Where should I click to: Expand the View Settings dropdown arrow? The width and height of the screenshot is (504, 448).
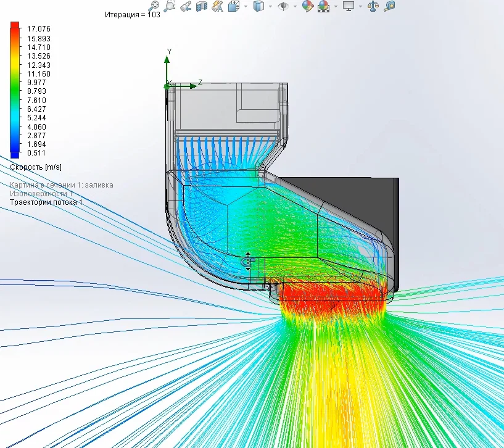(x=360, y=6)
